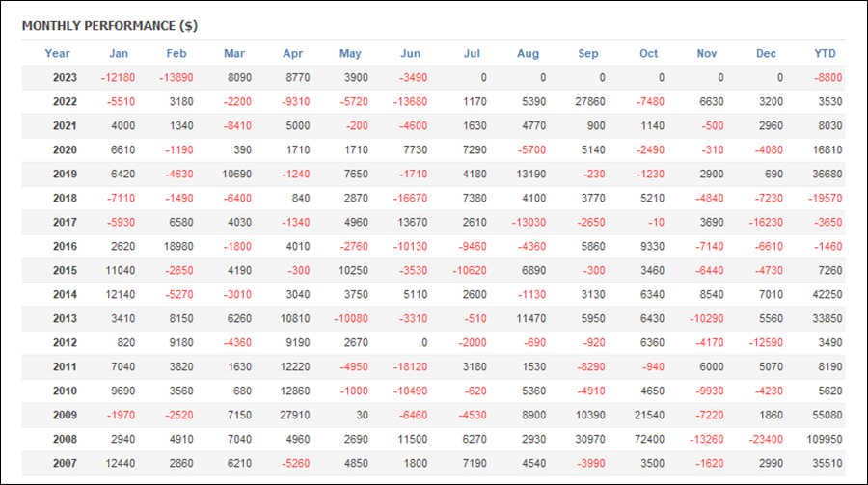The width and height of the screenshot is (868, 485).
Task: Click the Aug column header
Action: click(x=528, y=53)
